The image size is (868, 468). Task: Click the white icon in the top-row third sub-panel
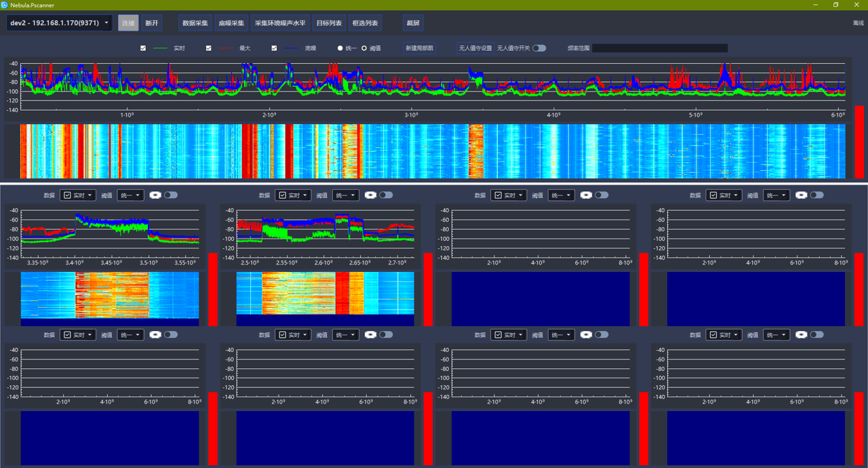pyautogui.click(x=586, y=195)
